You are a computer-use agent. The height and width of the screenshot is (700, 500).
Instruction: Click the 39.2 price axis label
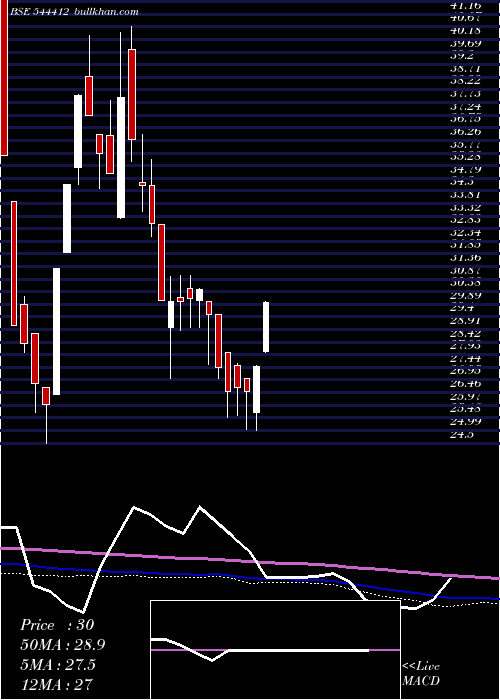tap(462, 56)
